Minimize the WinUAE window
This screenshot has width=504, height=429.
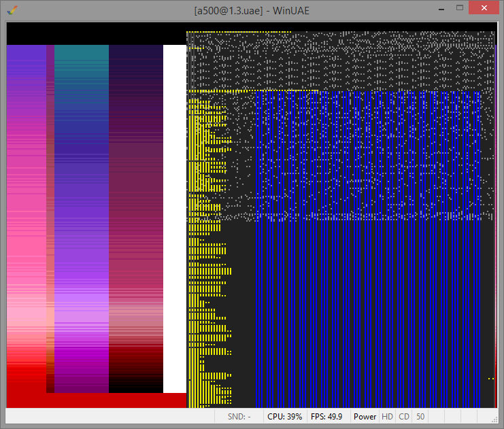click(441, 7)
